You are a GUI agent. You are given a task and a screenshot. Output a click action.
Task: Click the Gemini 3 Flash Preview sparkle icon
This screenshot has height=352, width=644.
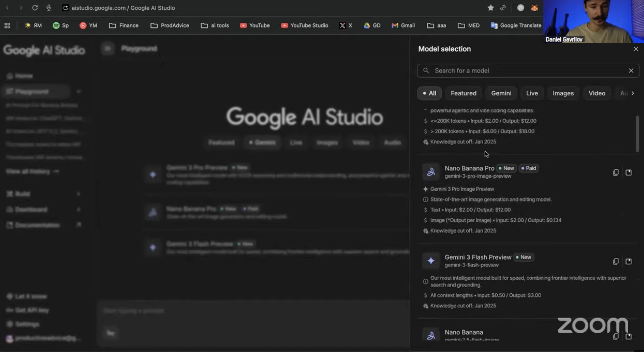[431, 261]
